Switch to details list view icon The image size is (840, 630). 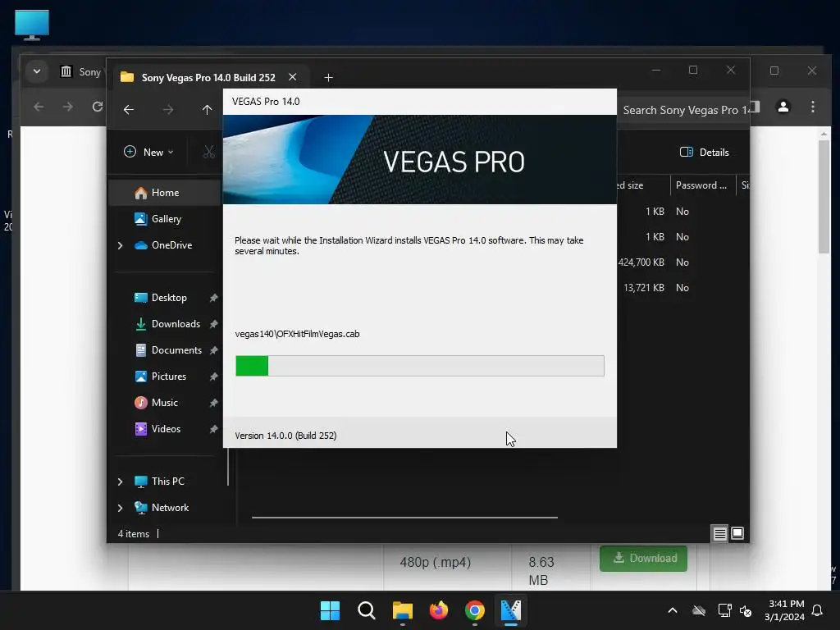(x=719, y=533)
